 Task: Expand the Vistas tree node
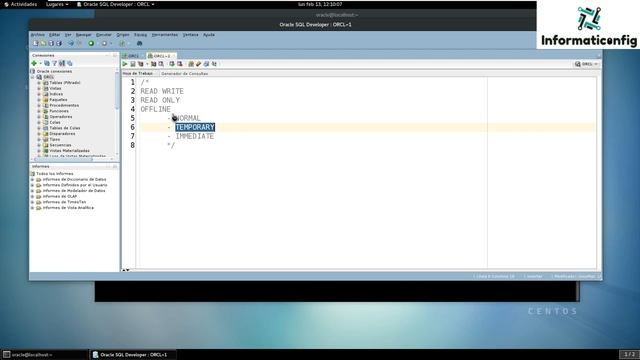(39, 89)
